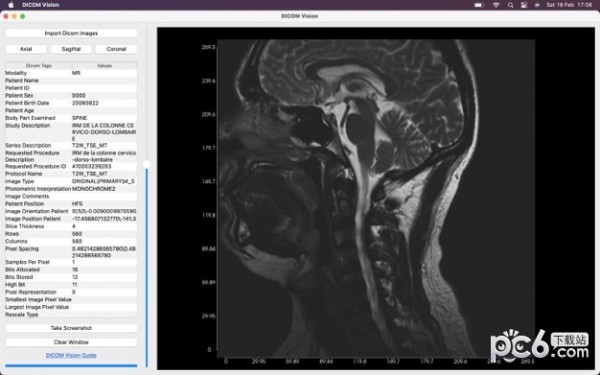Select the Bits Stored label

(x=19, y=277)
